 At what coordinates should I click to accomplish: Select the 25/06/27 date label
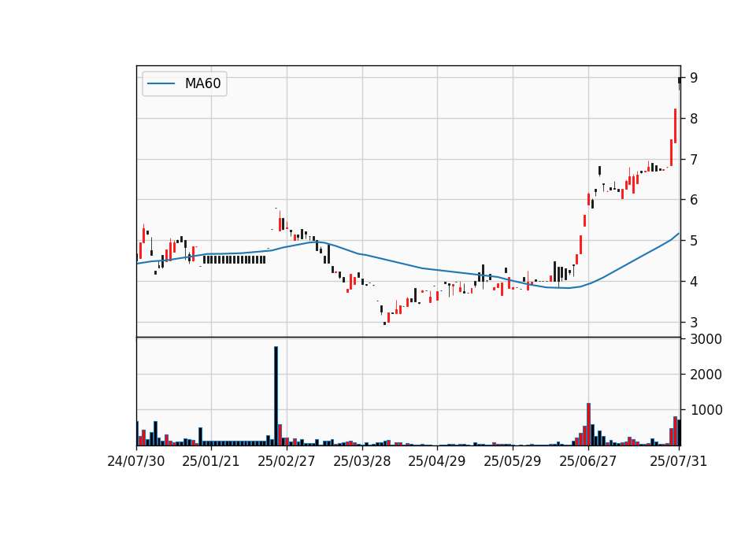587,461
